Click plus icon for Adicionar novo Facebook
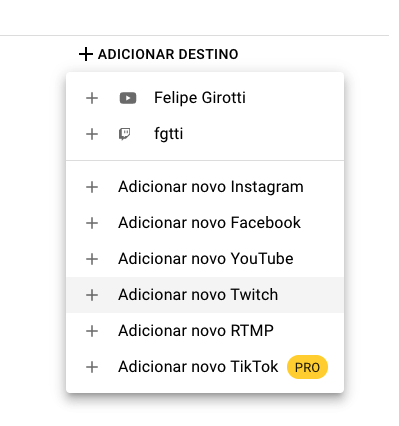This screenshot has width=399, height=426. click(x=92, y=223)
